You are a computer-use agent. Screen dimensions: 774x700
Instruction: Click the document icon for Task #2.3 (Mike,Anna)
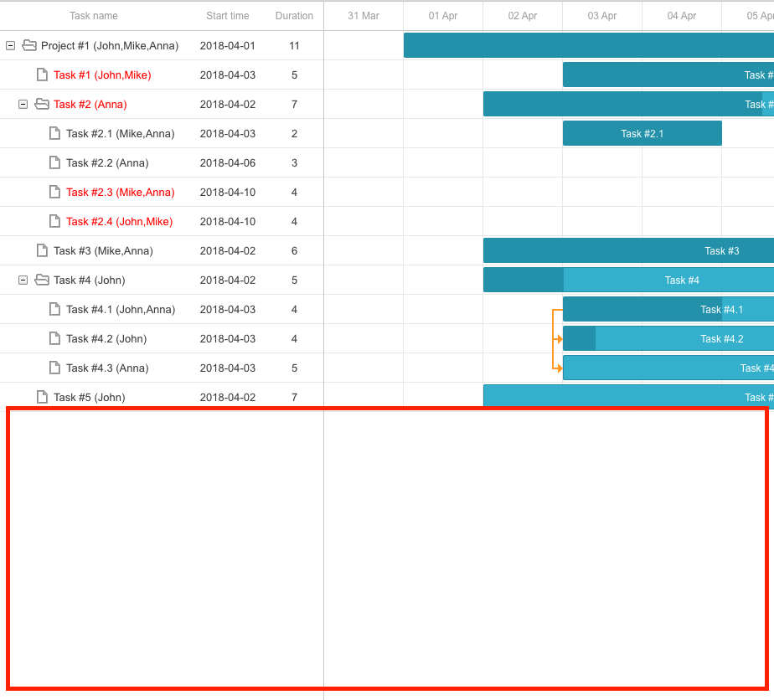[54, 192]
